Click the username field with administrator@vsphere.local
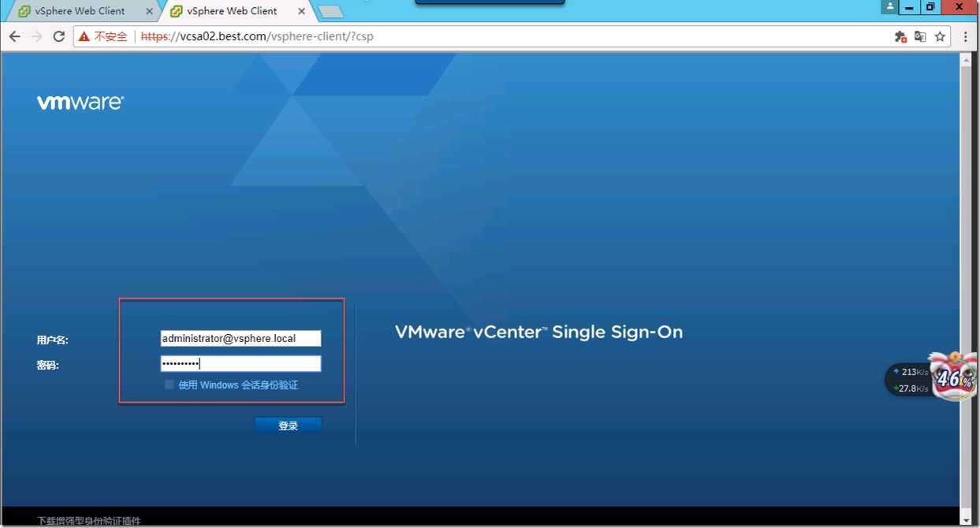The width and height of the screenshot is (980, 528). point(240,339)
